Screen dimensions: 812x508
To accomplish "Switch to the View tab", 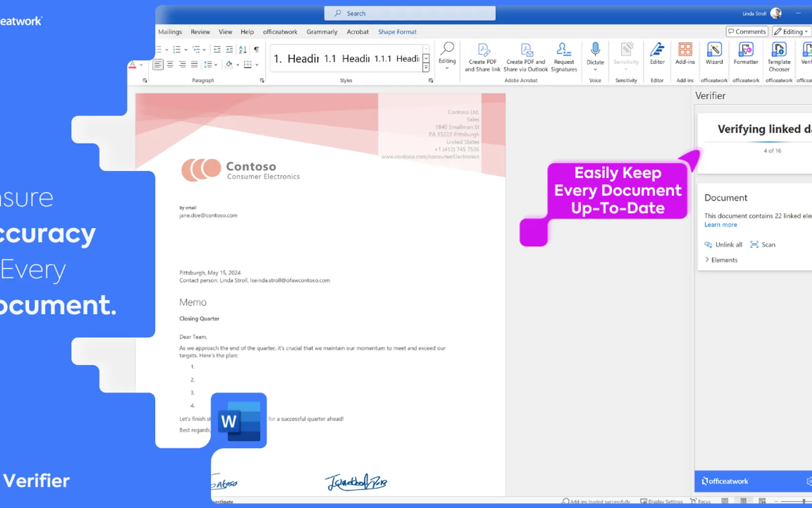I will pos(225,31).
